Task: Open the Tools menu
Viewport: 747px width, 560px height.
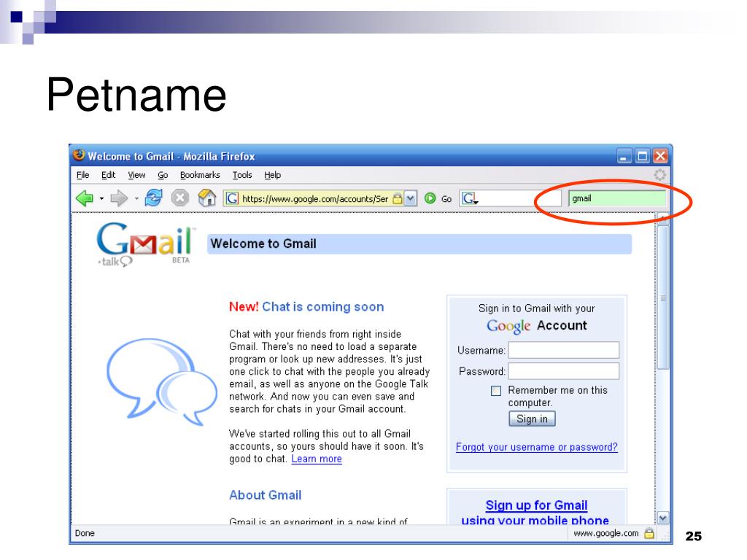Action: (x=242, y=175)
